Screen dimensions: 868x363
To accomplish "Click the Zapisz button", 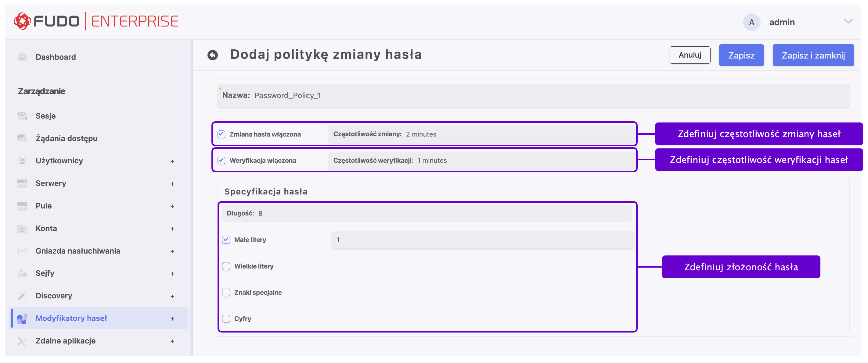I will [741, 55].
